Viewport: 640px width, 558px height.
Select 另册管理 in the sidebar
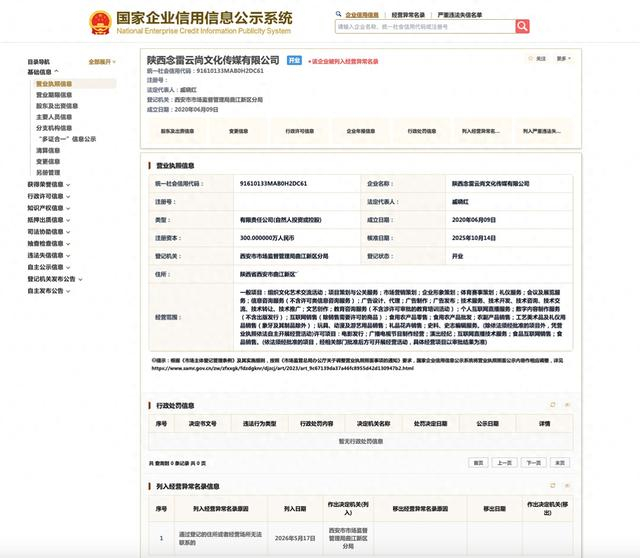coord(48,172)
